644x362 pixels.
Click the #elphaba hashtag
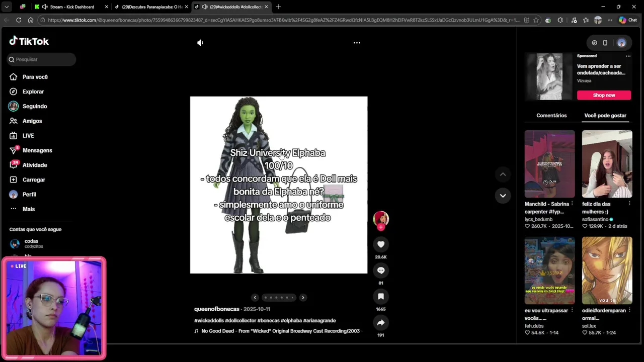(x=291, y=321)
